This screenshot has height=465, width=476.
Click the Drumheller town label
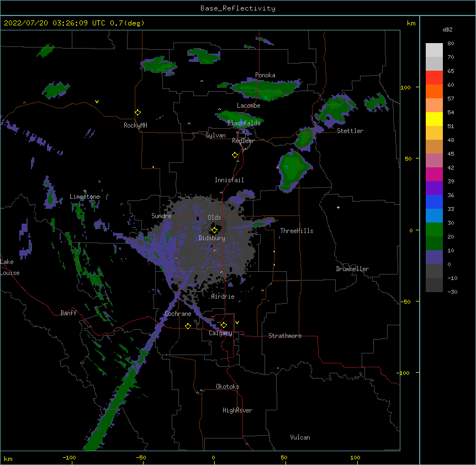[x=352, y=269]
